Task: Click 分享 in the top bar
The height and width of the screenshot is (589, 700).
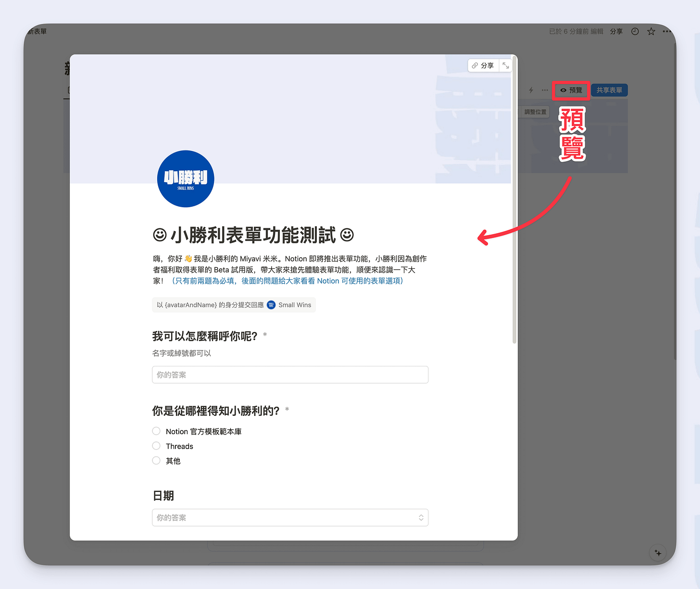Action: (616, 31)
